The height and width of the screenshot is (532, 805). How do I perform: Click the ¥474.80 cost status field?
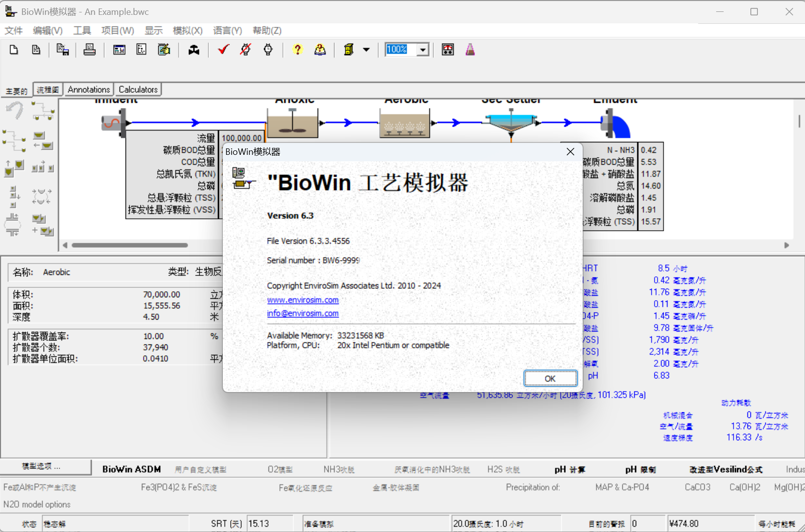[710, 524]
